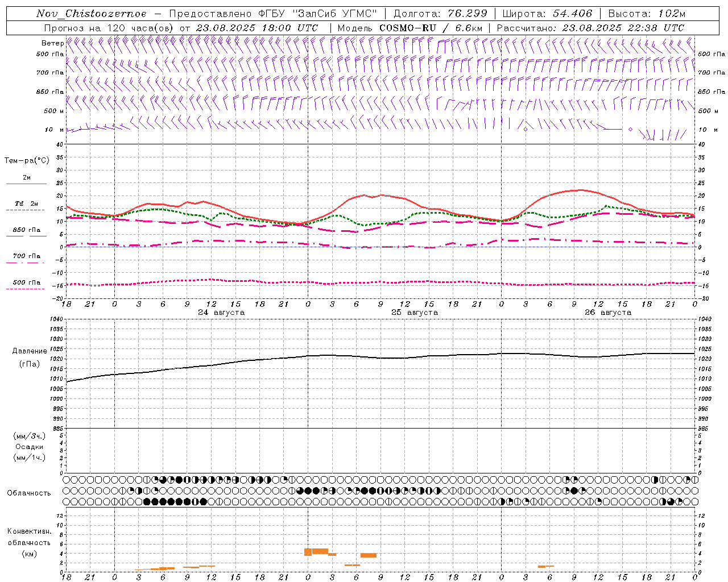The height and width of the screenshot is (582, 728).
Task: Click the 24 августа date label
Action: 221,313
